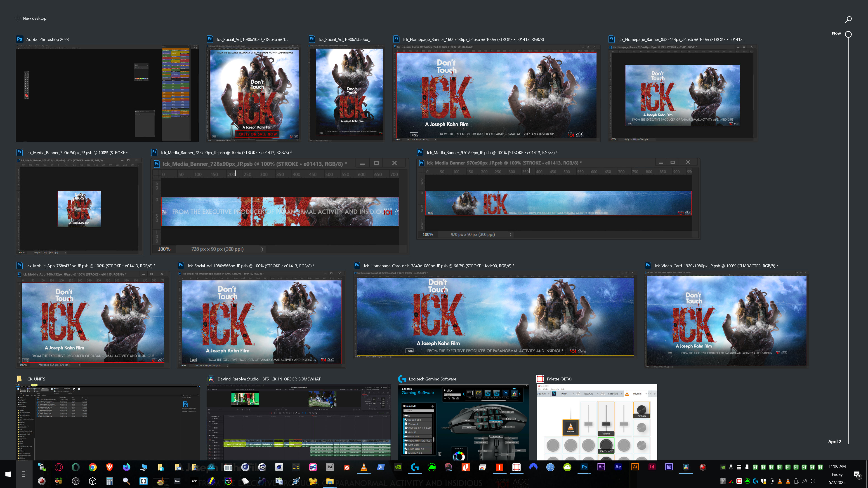Click the timeline search magnifier icon

click(848, 19)
